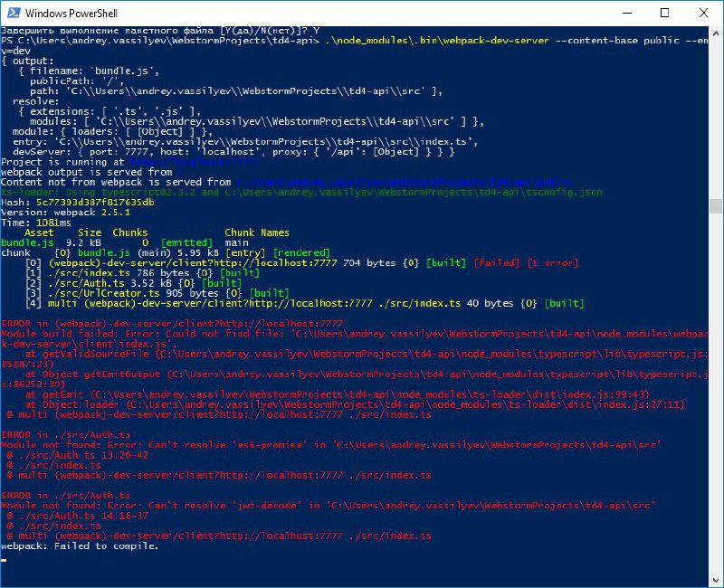Click the 'Time: 1081ms' line
Image resolution: width=724 pixels, height=588 pixels.
pos(36,223)
